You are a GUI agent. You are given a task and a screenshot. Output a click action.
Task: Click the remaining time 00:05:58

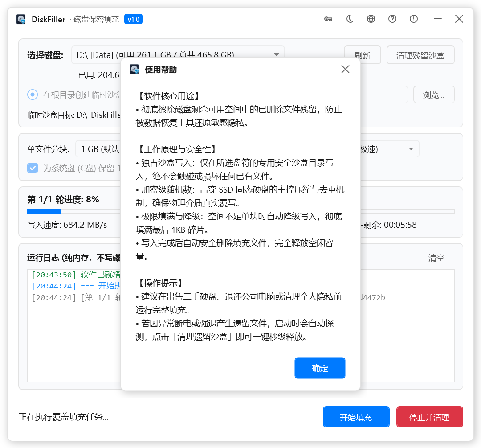click(x=400, y=225)
